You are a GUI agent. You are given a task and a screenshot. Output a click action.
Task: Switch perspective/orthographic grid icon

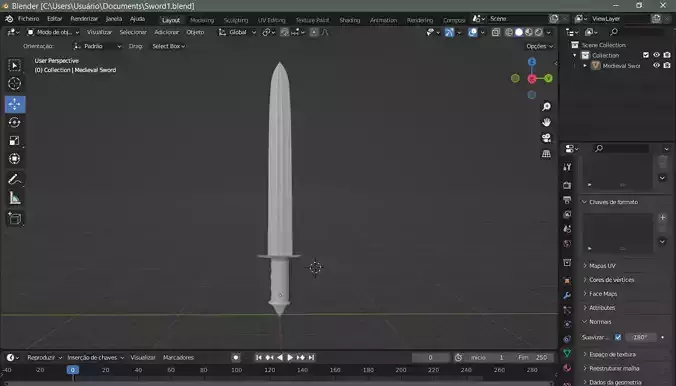[546, 154]
